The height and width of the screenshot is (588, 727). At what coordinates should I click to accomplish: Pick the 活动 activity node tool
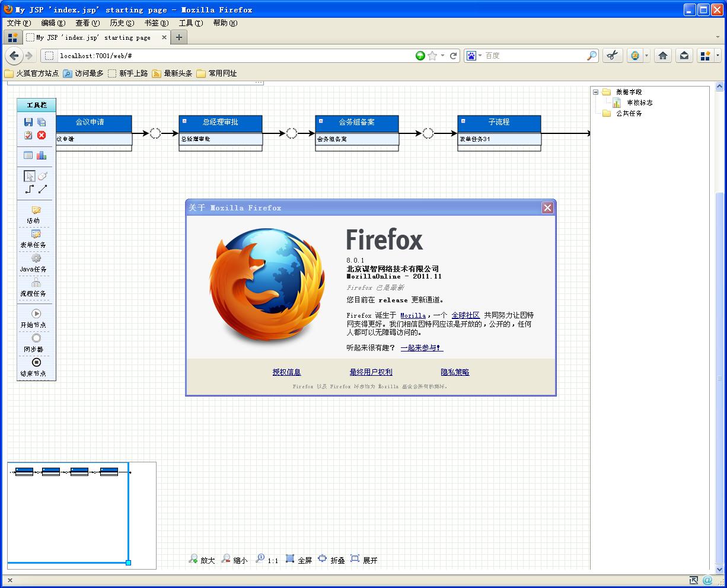[33, 215]
